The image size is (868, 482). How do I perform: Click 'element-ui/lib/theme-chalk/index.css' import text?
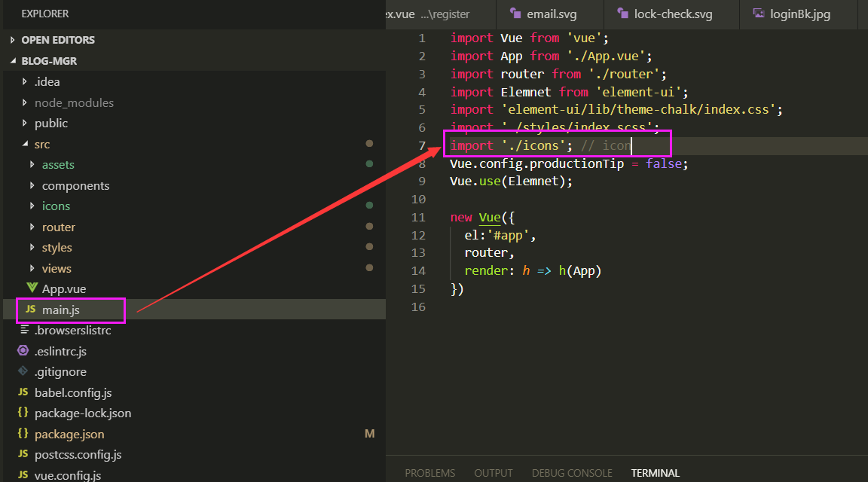click(638, 109)
